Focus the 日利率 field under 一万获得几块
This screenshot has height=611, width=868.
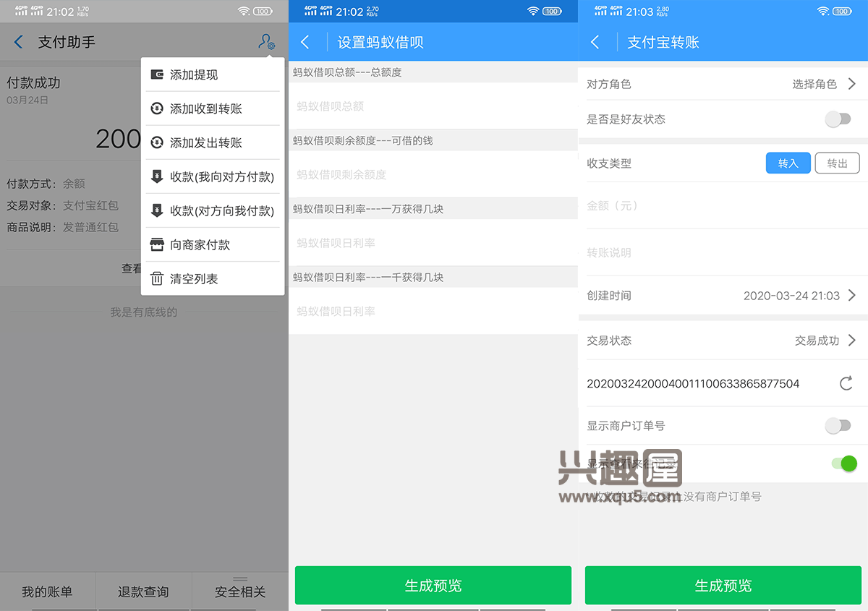click(x=433, y=243)
